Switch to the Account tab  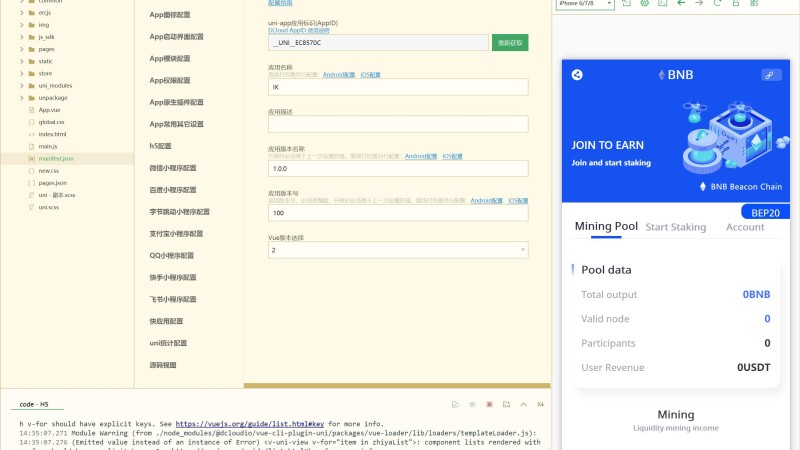[745, 227]
